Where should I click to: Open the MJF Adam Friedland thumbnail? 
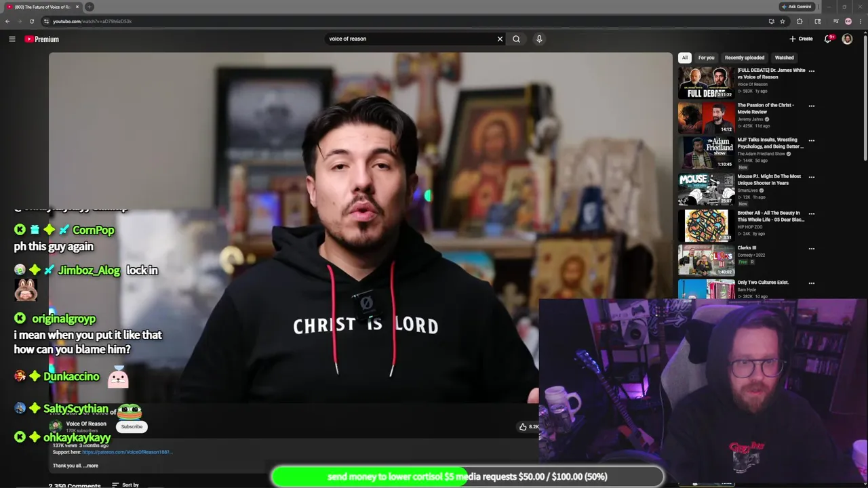tap(706, 153)
